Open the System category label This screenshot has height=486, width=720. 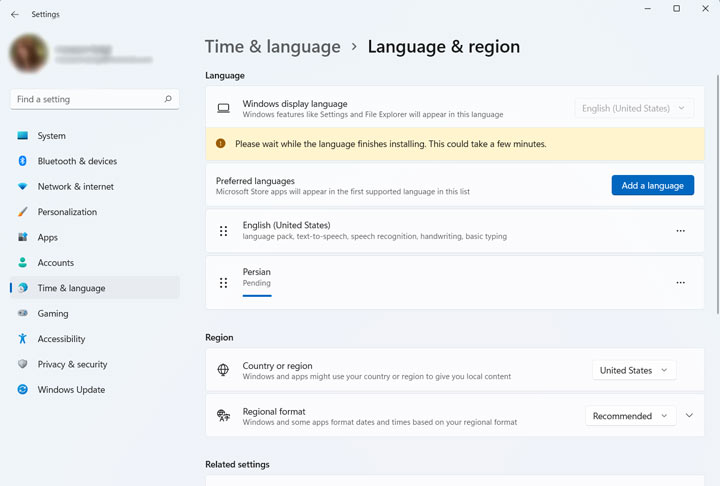(x=51, y=136)
